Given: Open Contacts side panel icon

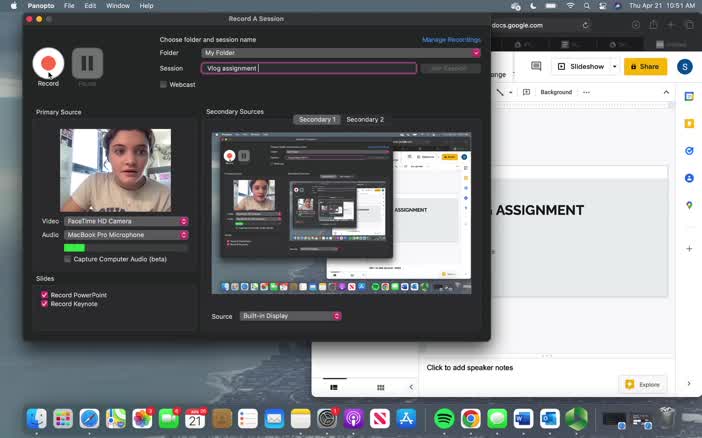Looking at the screenshot, I should coord(689,178).
